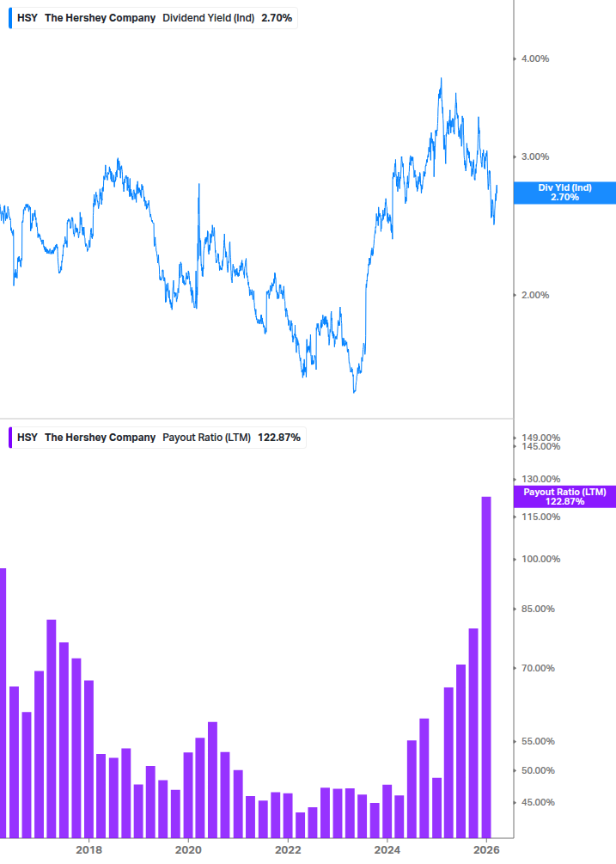Click the tallest payout ratio bar near 2026
This screenshot has height=864, width=616.
[x=486, y=667]
